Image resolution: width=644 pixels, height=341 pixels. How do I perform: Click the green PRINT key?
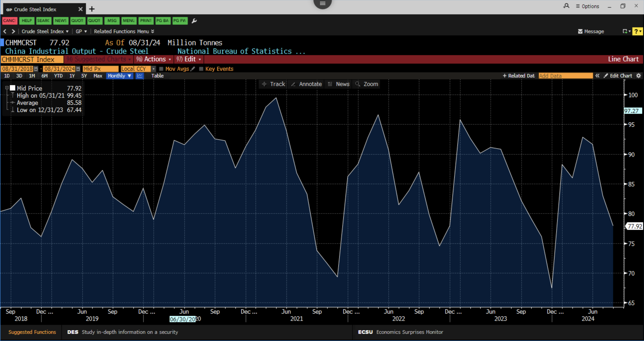(x=146, y=21)
